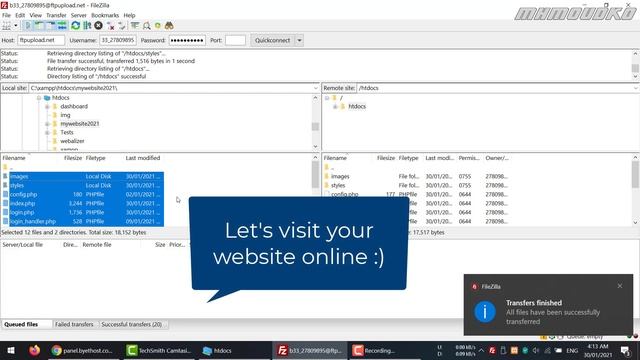Collapse the local htdocs tree node
This screenshot has height=360, width=640.
click(x=39, y=98)
